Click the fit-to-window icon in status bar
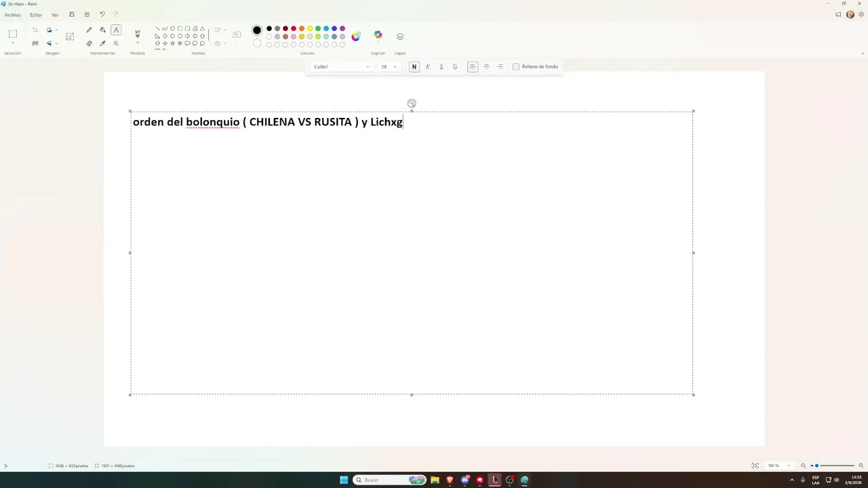 click(755, 466)
